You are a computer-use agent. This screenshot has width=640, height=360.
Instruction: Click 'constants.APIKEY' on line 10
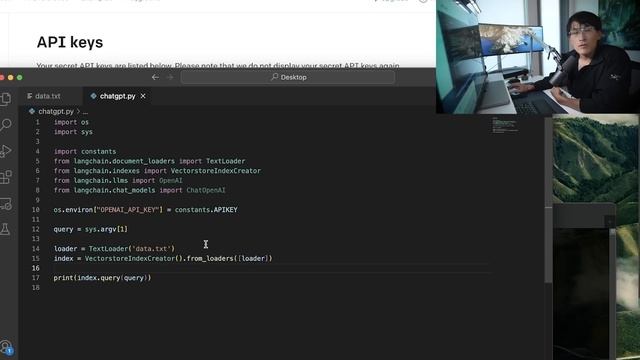206,210
